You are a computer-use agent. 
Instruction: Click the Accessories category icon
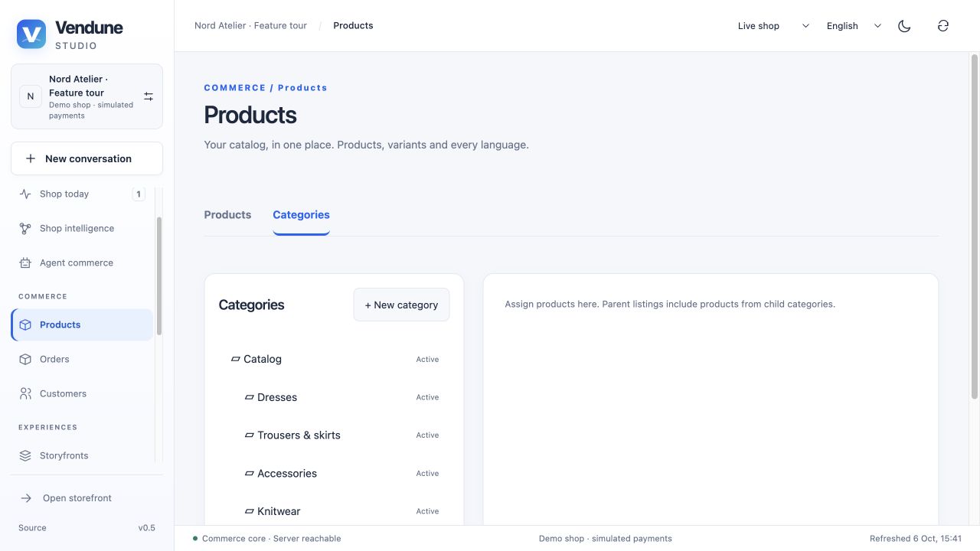pyautogui.click(x=250, y=474)
